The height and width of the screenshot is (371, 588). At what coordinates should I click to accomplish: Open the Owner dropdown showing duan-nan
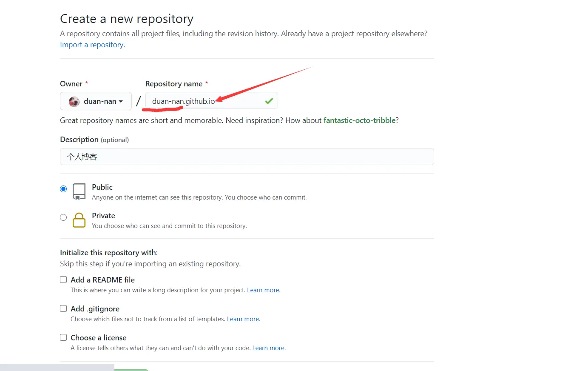(x=96, y=101)
